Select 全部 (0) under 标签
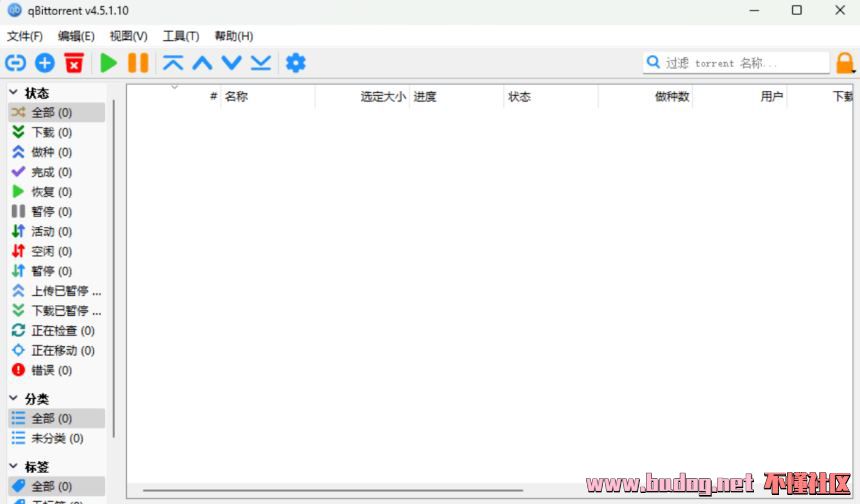The height and width of the screenshot is (504, 860). pyautogui.click(x=56, y=486)
